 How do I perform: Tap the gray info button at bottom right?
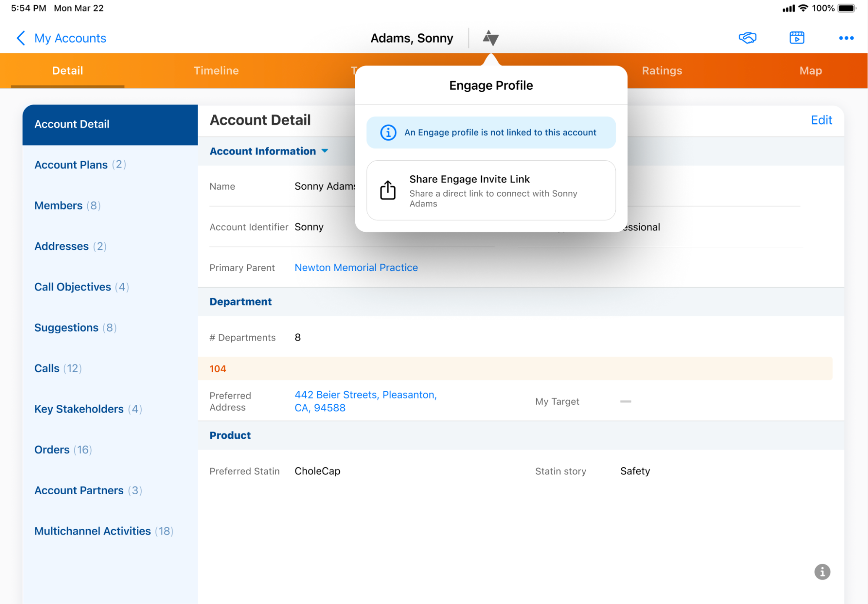[x=822, y=572]
